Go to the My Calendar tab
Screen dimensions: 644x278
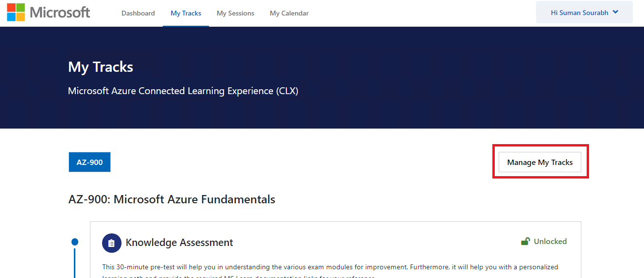coord(289,13)
